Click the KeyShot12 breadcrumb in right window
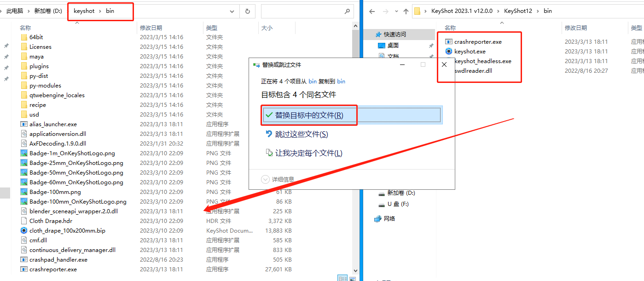The image size is (644, 281). tap(518, 11)
